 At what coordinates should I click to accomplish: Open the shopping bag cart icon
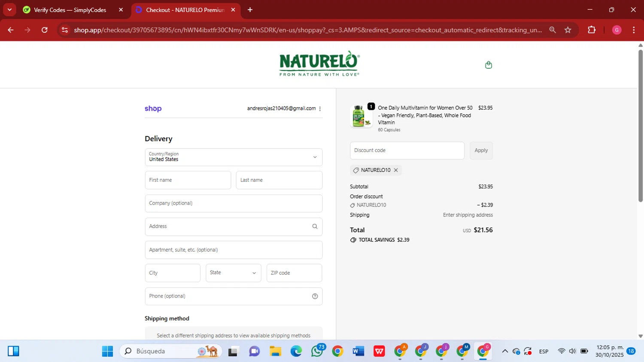point(488,65)
